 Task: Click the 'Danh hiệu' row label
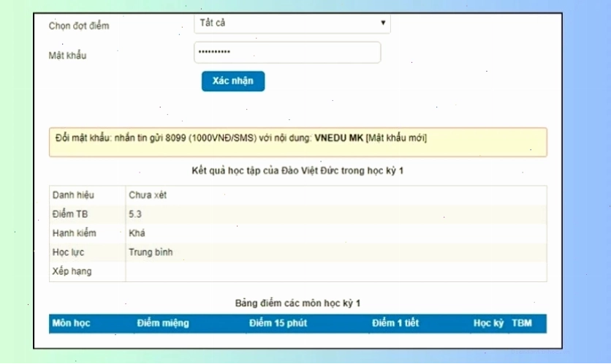pos(73,195)
